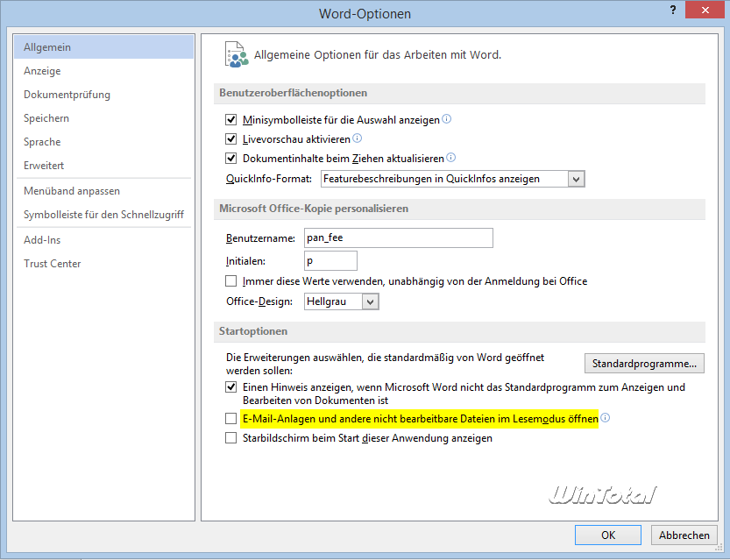Open Menüband anpassen page
Screen dimensions: 730x560
coord(103,191)
